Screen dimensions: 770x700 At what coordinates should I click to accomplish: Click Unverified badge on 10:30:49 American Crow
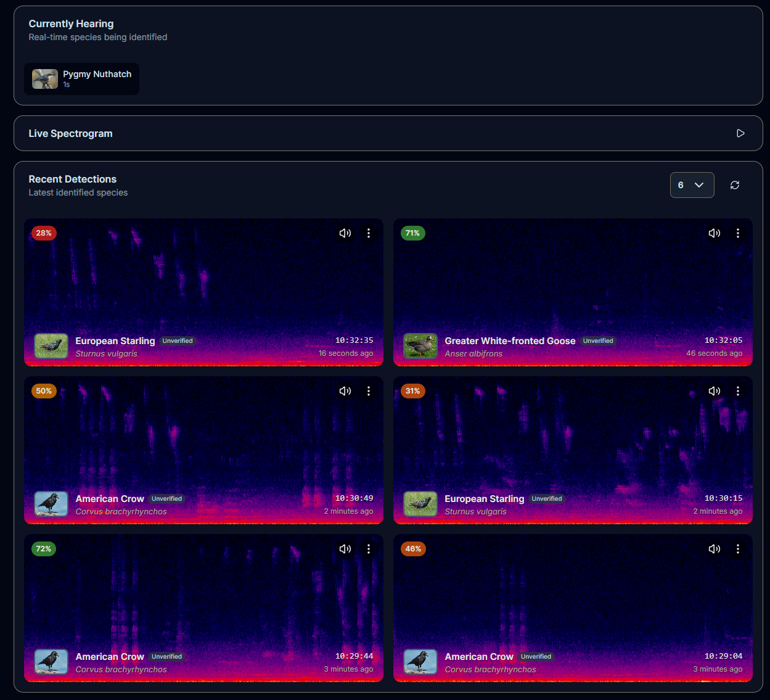pyautogui.click(x=166, y=499)
